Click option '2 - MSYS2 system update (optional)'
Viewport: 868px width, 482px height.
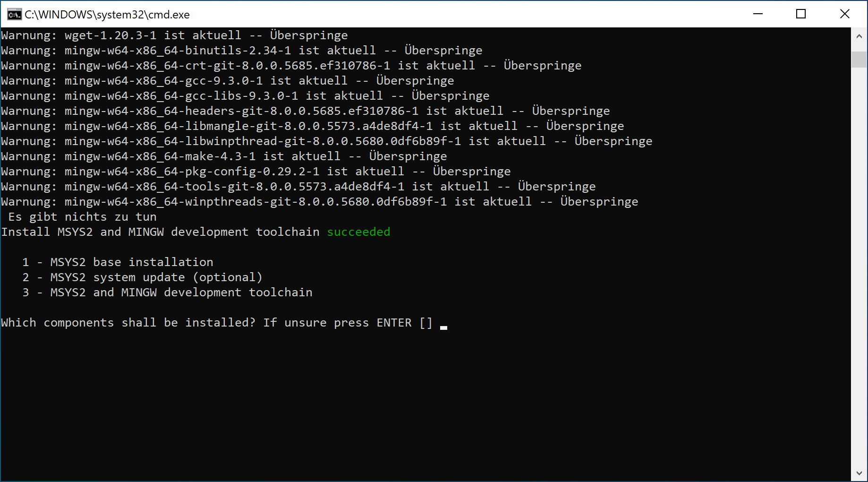tap(142, 277)
